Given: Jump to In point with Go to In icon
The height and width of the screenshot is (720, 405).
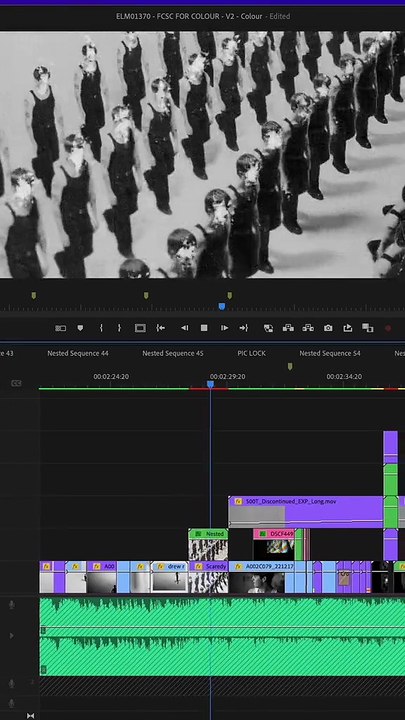Looking at the screenshot, I should coord(160,328).
